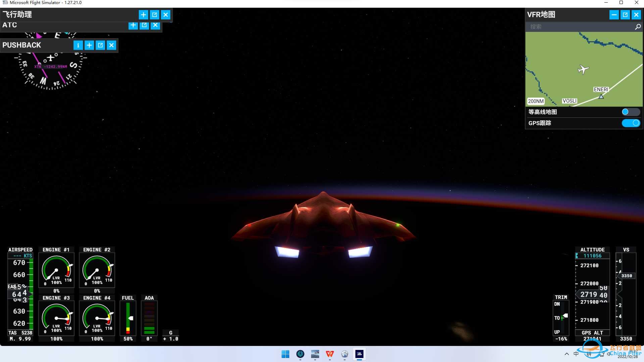Screen dimensions: 644x362
Task: Pop out the 飞行助理 panel window
Action: coord(154,15)
